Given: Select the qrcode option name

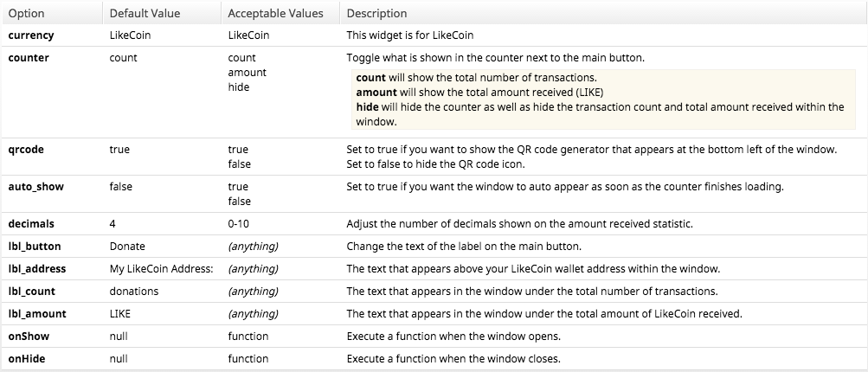Looking at the screenshot, I should pos(26,150).
